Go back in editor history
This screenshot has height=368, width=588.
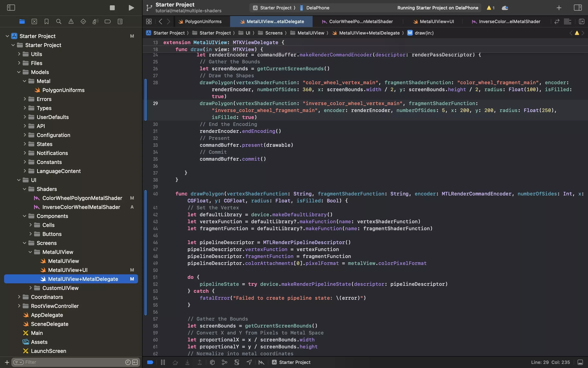pyautogui.click(x=160, y=21)
